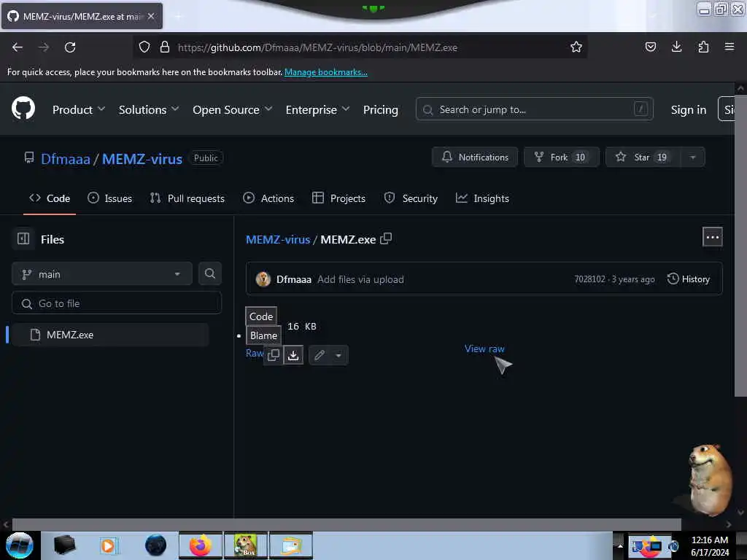
Task: Open the Security tab
Action: click(411, 198)
